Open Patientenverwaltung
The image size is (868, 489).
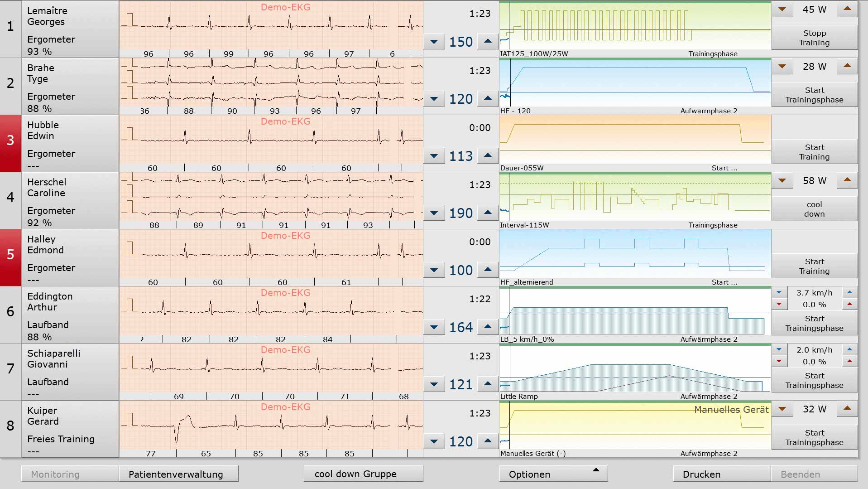(x=178, y=474)
